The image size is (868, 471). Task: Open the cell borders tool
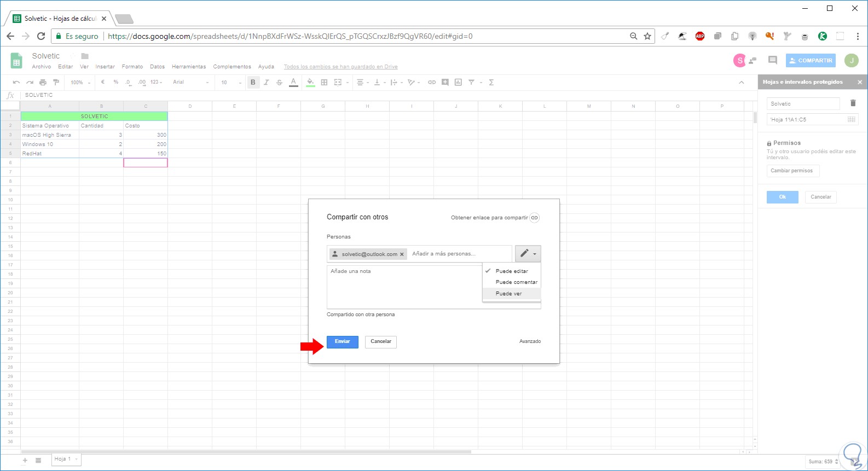click(x=324, y=83)
